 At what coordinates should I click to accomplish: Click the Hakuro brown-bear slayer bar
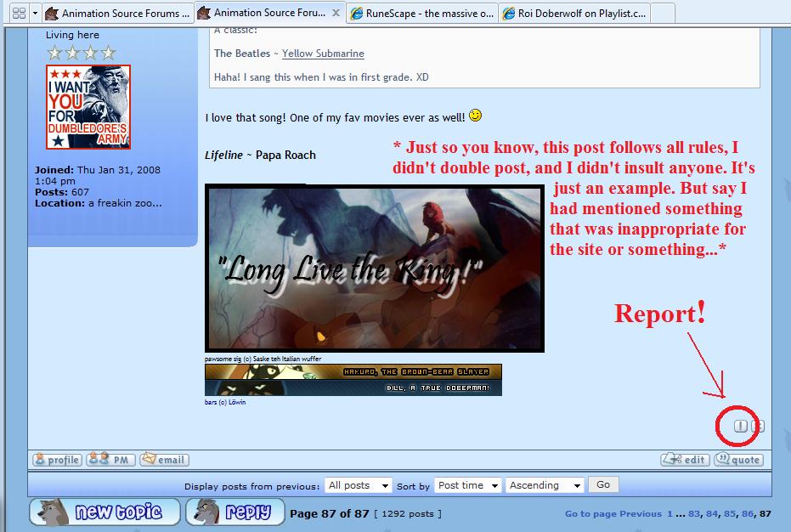pyautogui.click(x=353, y=371)
